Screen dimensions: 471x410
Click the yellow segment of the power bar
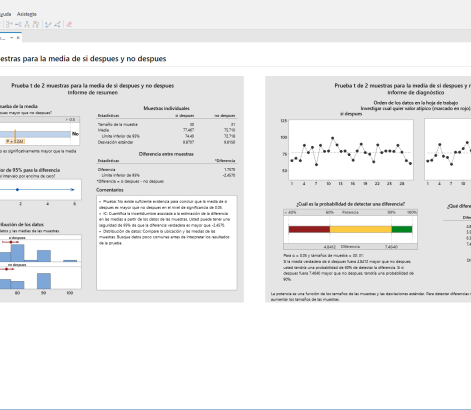point(361,229)
